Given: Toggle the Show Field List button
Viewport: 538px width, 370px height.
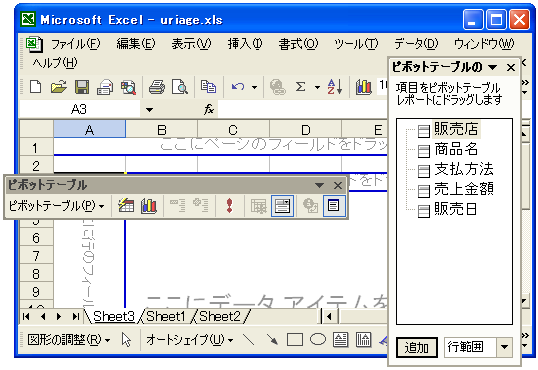Looking at the screenshot, I should 334,206.
